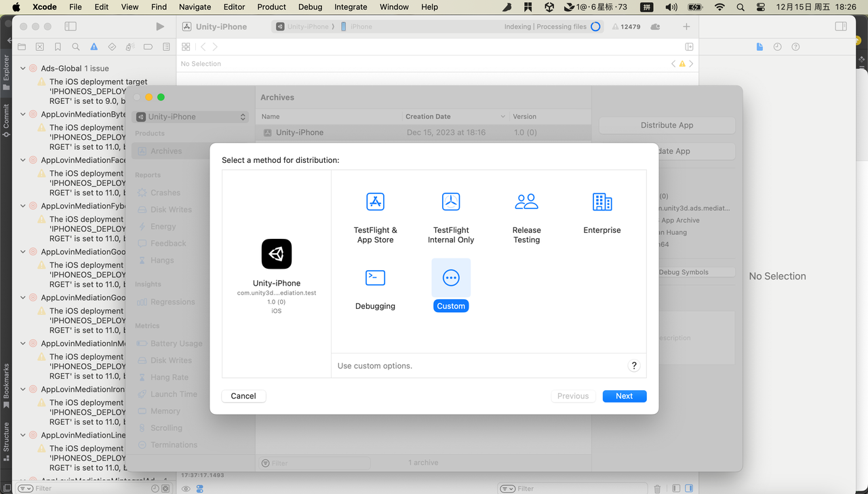Pick Release Testing distribution method
The width and height of the screenshot is (868, 494).
pyautogui.click(x=526, y=218)
